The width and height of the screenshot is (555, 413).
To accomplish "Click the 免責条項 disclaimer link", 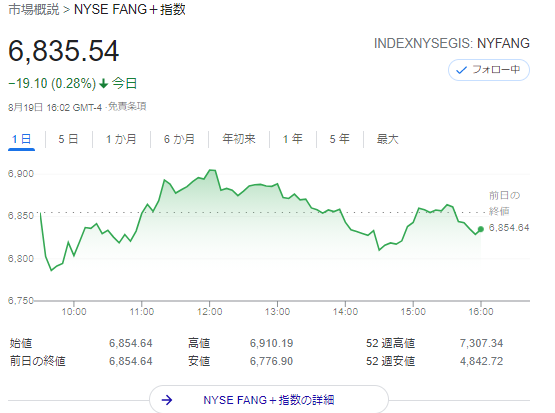I will [x=127, y=107].
